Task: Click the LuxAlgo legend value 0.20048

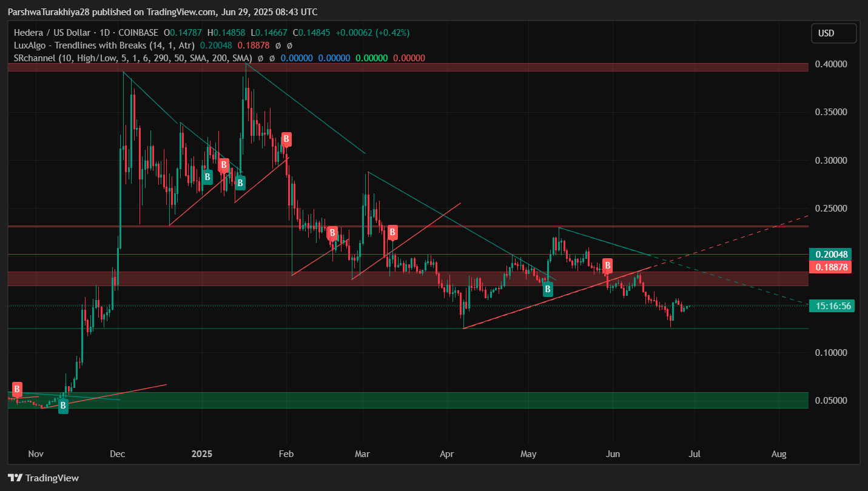Action: 217,45
